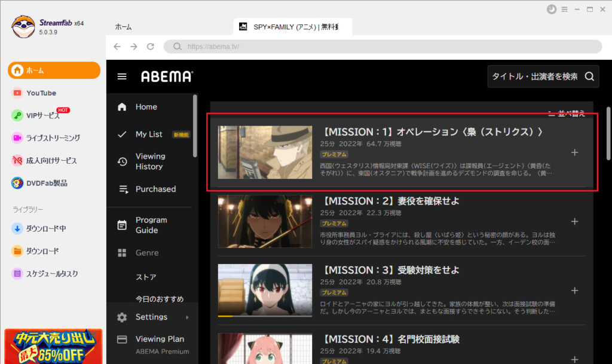Click the Purchased list icon
The width and height of the screenshot is (612, 364).
[x=123, y=189]
